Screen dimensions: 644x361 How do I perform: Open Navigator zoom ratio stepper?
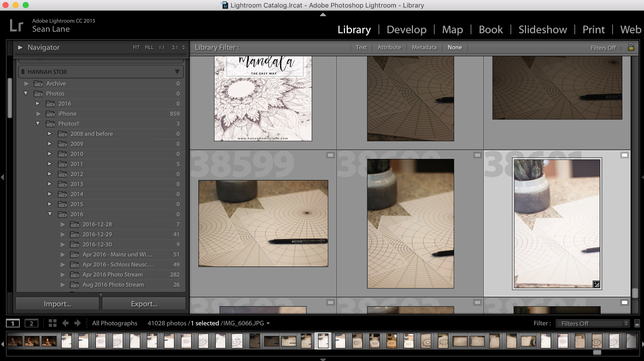(x=184, y=47)
